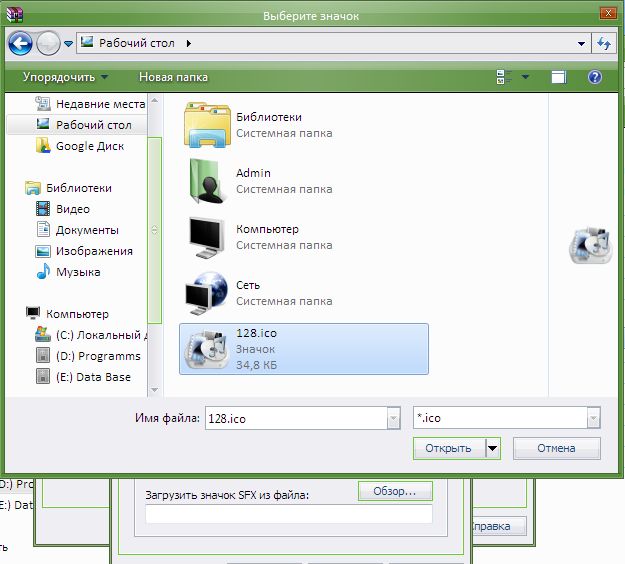Open the Упорядочить menu
625x564 pixels.
tap(65, 77)
